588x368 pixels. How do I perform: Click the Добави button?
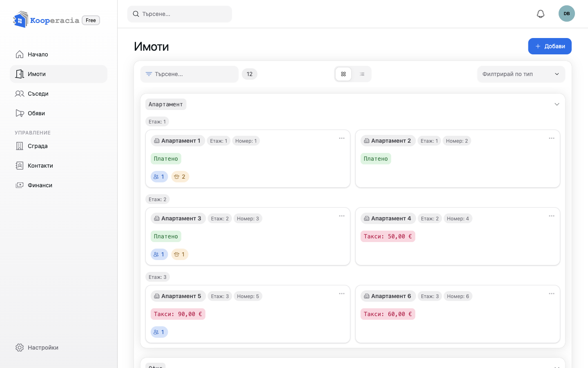550,46
